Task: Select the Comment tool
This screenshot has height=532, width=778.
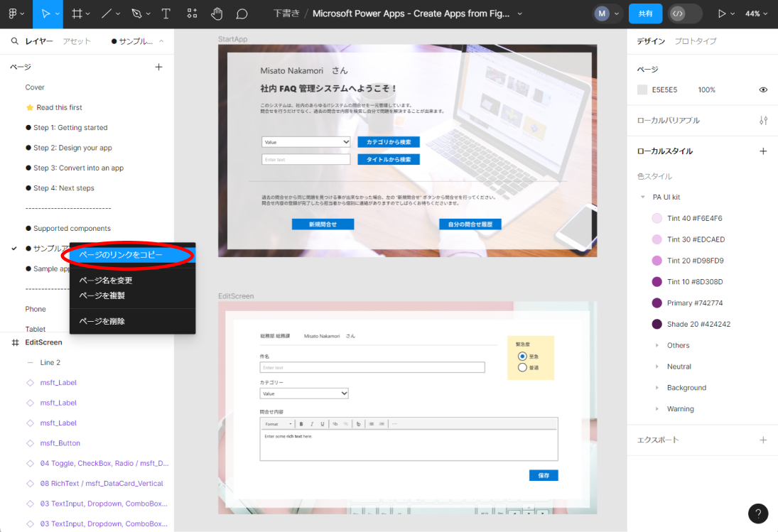Action: click(242, 14)
